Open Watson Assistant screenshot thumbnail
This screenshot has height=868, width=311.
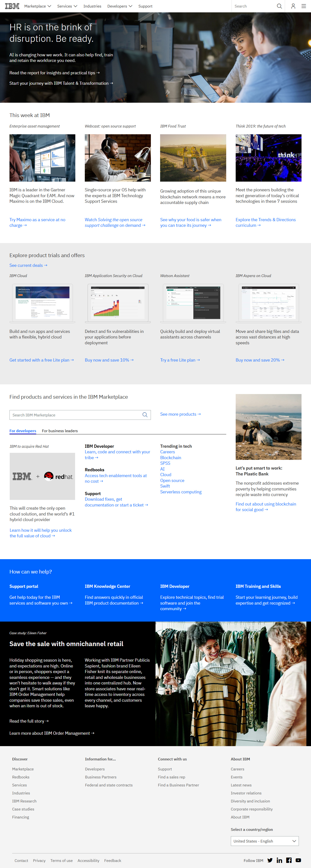coord(193,303)
